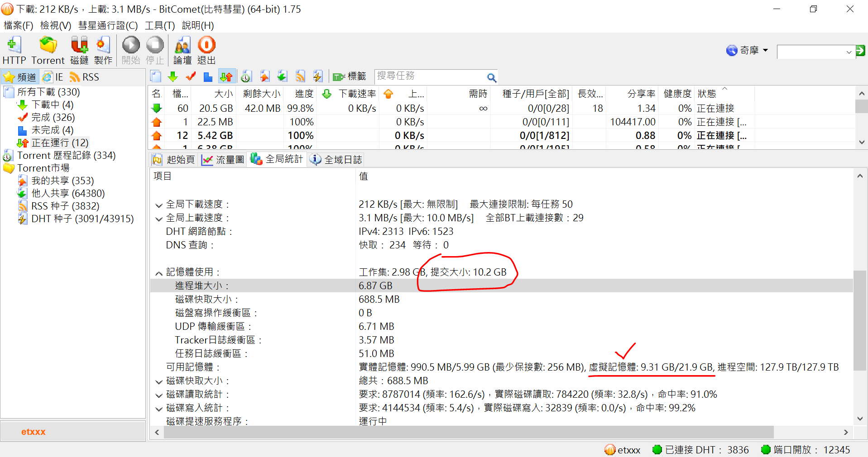Switch to the 流量圖 tab
The height and width of the screenshot is (457, 868).
click(224, 159)
